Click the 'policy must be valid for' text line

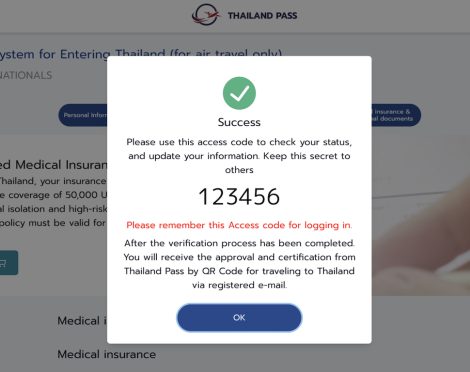(x=53, y=223)
